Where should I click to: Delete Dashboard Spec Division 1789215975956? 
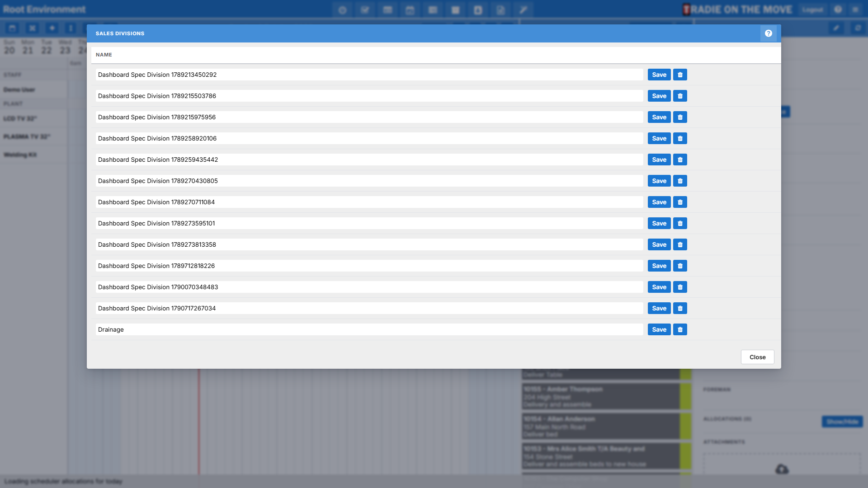[x=680, y=117]
